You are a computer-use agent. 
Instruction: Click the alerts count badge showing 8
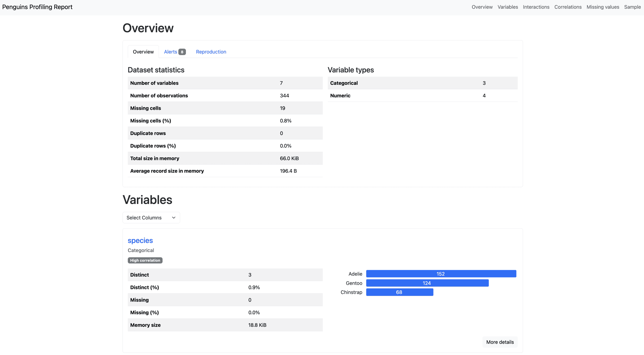[182, 52]
